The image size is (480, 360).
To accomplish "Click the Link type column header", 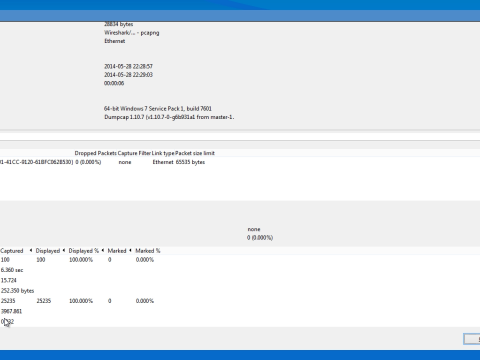I will (x=163, y=153).
